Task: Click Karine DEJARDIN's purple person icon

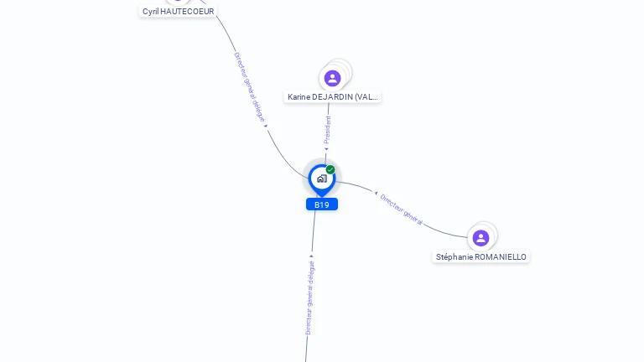Action: (x=332, y=79)
